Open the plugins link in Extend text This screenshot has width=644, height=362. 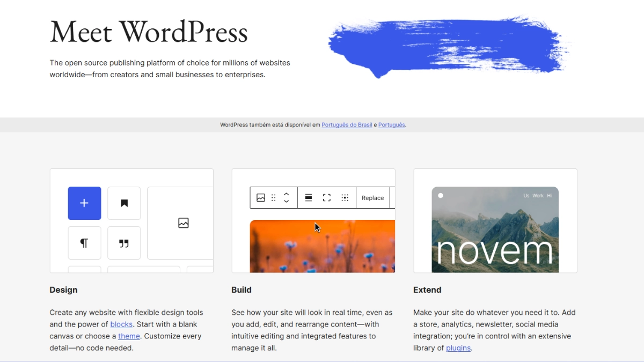(x=458, y=348)
